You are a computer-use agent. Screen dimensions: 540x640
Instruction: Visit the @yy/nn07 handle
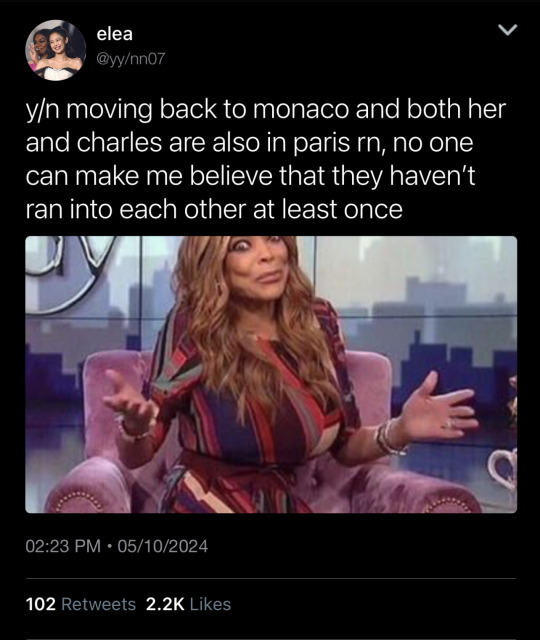[131, 59]
